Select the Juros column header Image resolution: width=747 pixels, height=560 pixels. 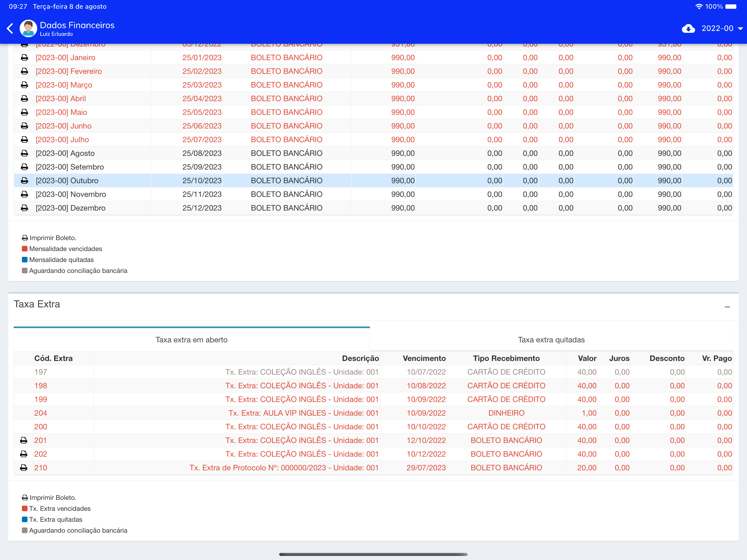click(619, 358)
